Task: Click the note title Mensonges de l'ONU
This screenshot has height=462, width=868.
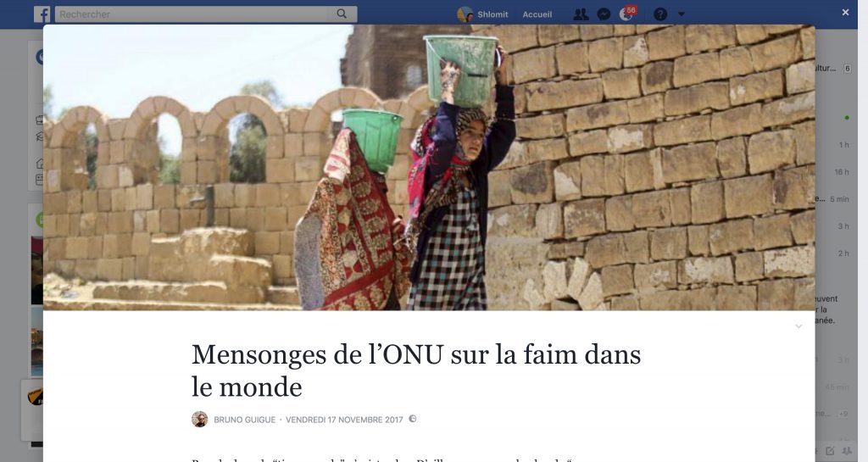Action: coord(415,370)
